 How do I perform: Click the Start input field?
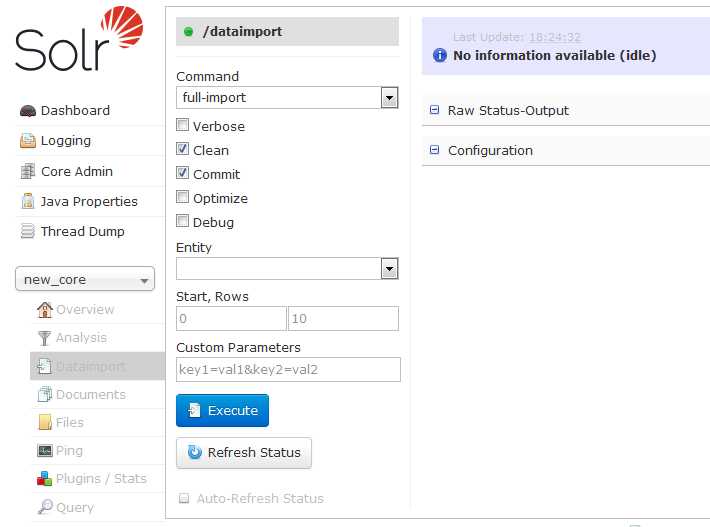(231, 318)
